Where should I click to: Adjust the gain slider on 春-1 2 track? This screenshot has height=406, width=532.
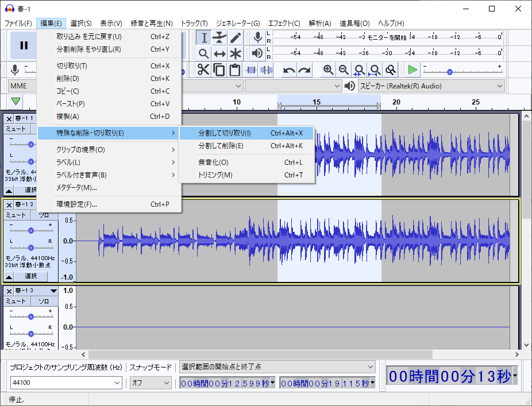coord(30,231)
